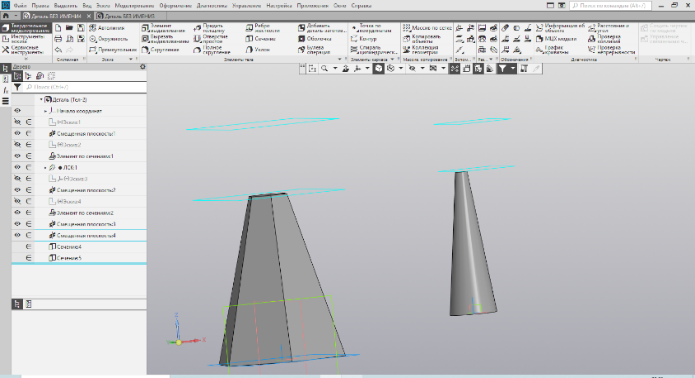Expand Элементы каркаса panel dropdown
The width and height of the screenshot is (695, 378).
392,59
